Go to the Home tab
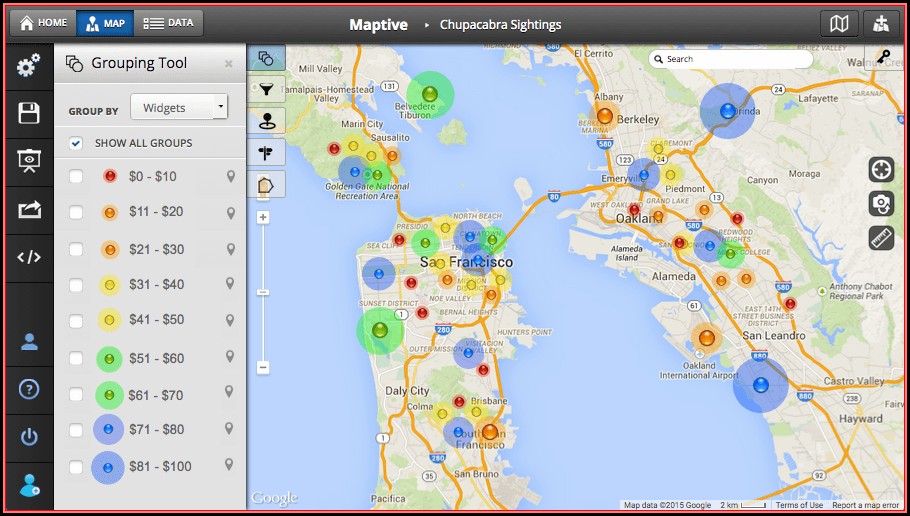 pyautogui.click(x=44, y=23)
